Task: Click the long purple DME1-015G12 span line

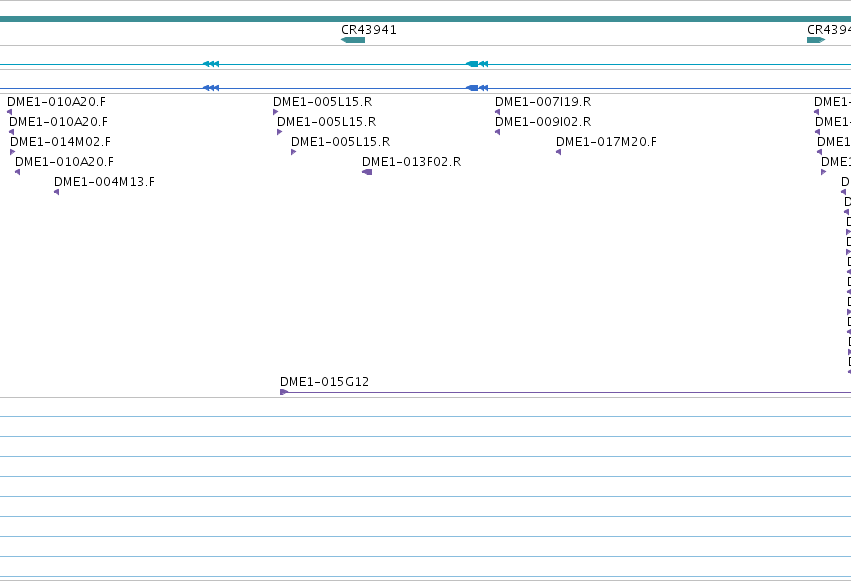Action: [566, 392]
